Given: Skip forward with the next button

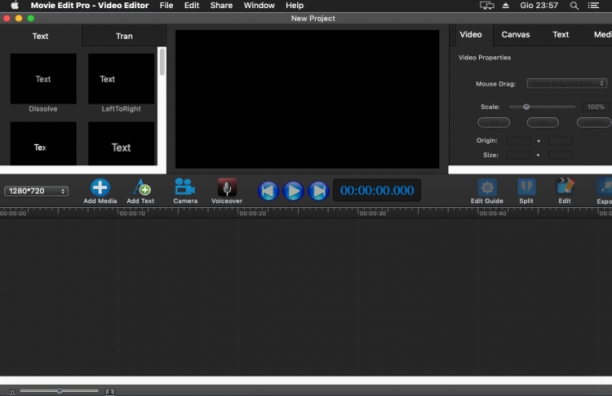Looking at the screenshot, I should [x=318, y=191].
